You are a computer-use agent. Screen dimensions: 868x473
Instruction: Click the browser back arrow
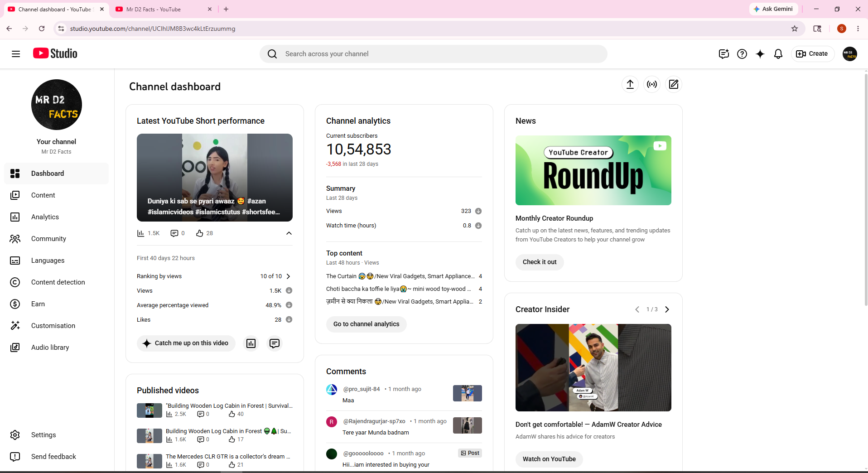point(9,29)
